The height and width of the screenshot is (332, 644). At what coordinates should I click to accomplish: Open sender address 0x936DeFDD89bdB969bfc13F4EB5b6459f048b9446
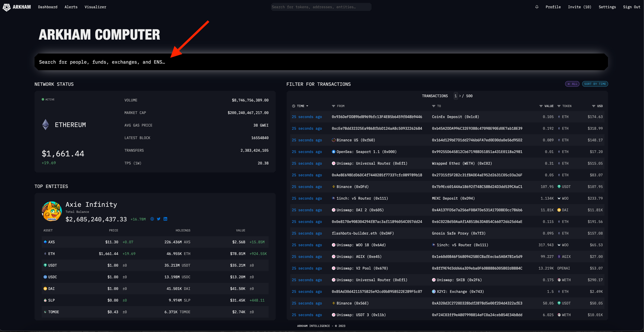pos(377,117)
